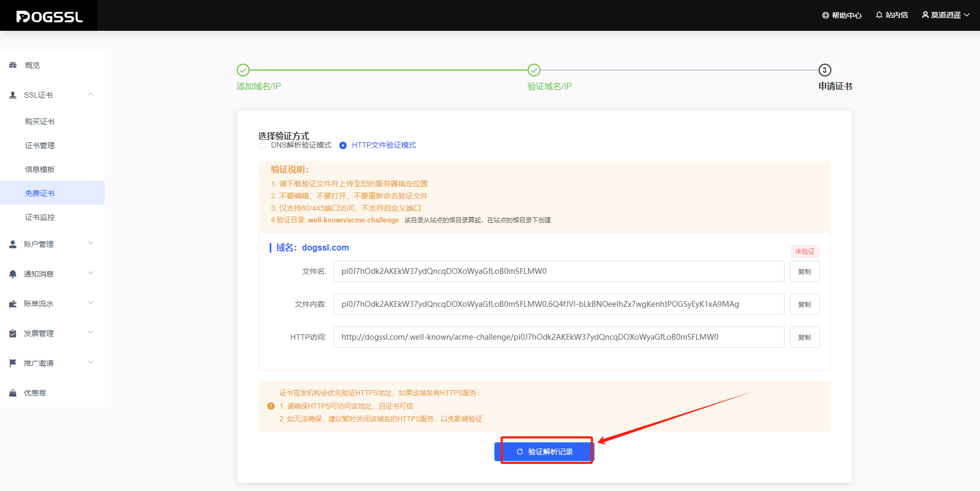The width and height of the screenshot is (980, 491).
Task: Click the 申请证书 step label
Action: click(x=835, y=87)
